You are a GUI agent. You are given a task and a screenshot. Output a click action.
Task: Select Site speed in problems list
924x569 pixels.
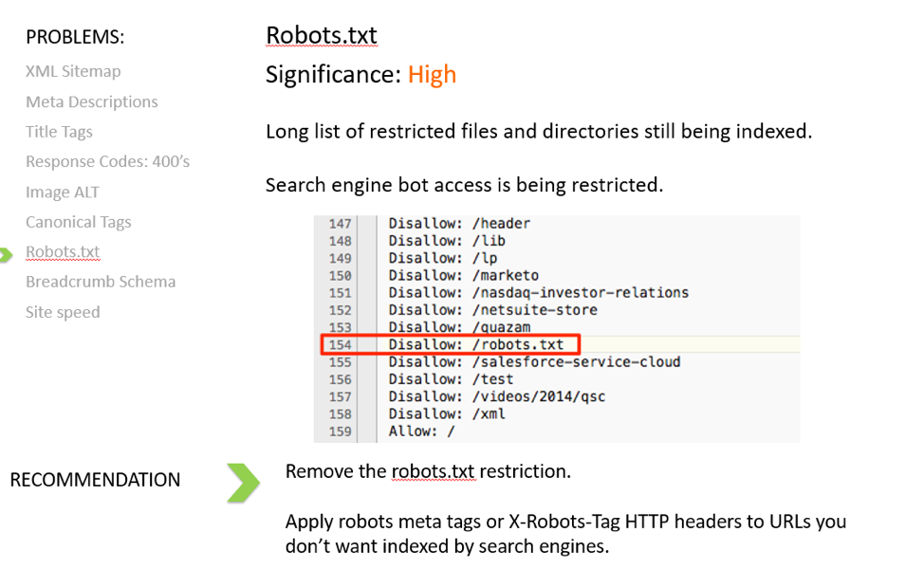pyautogui.click(x=63, y=312)
